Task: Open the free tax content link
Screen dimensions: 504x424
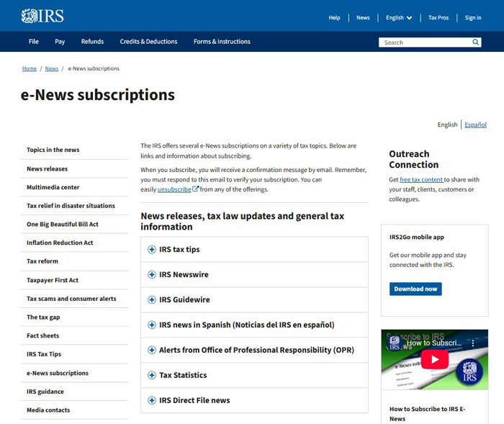Action: (421, 179)
